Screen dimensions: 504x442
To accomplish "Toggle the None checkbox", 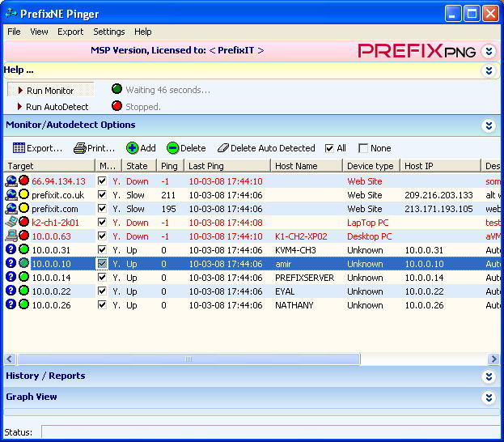I will point(363,148).
